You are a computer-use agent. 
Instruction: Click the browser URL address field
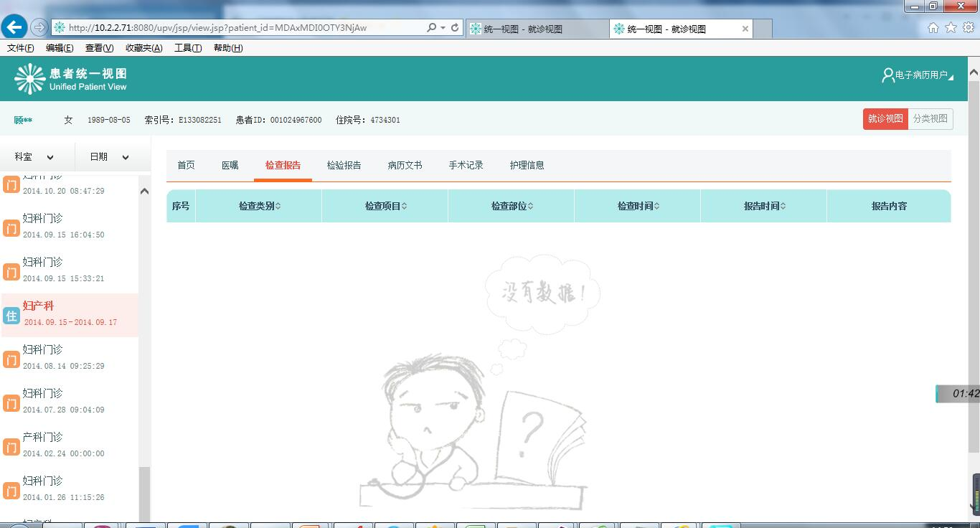point(237,28)
